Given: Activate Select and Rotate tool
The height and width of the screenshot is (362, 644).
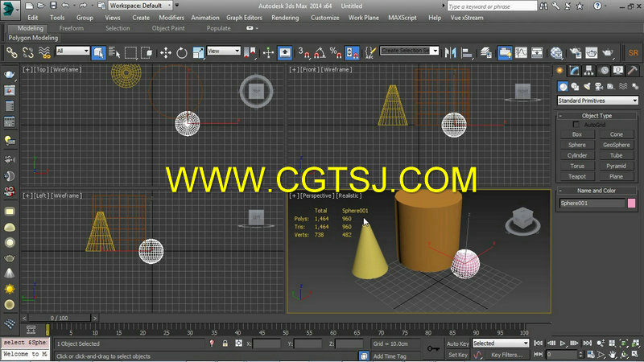Looking at the screenshot, I should [182, 52].
